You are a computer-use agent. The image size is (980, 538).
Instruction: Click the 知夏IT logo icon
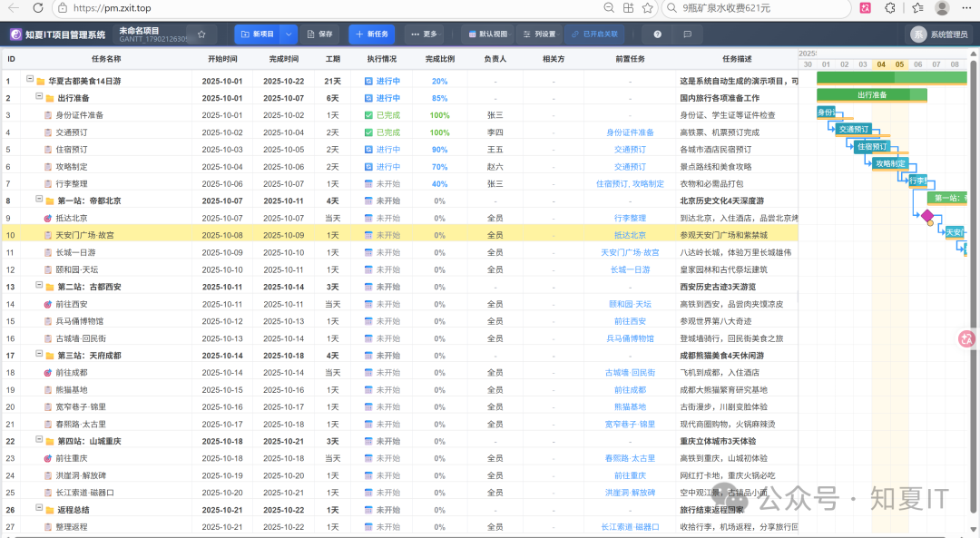click(15, 34)
